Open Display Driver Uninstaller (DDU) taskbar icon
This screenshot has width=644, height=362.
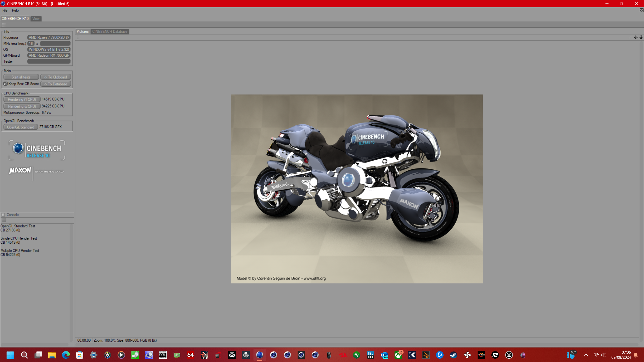point(163,355)
